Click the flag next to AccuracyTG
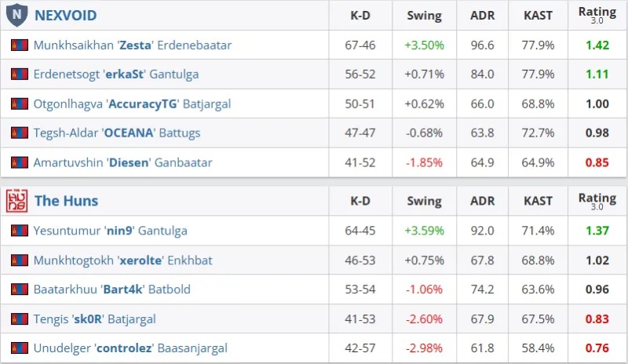 [20, 104]
